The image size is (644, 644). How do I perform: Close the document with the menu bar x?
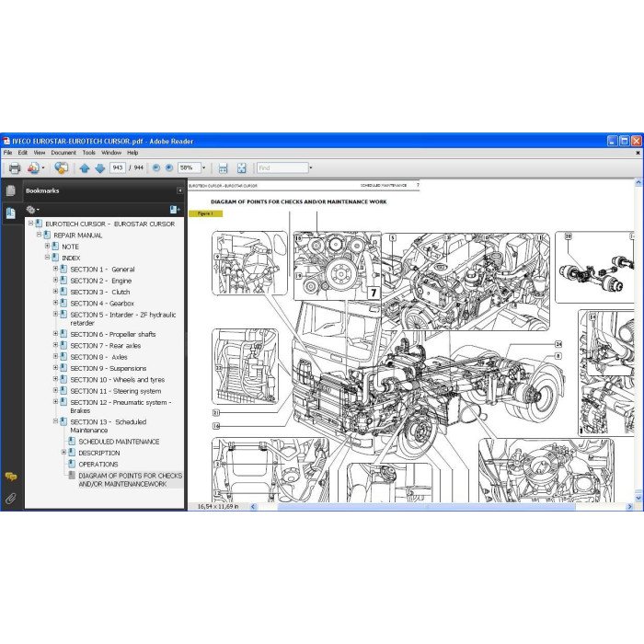pyautogui.click(x=638, y=153)
